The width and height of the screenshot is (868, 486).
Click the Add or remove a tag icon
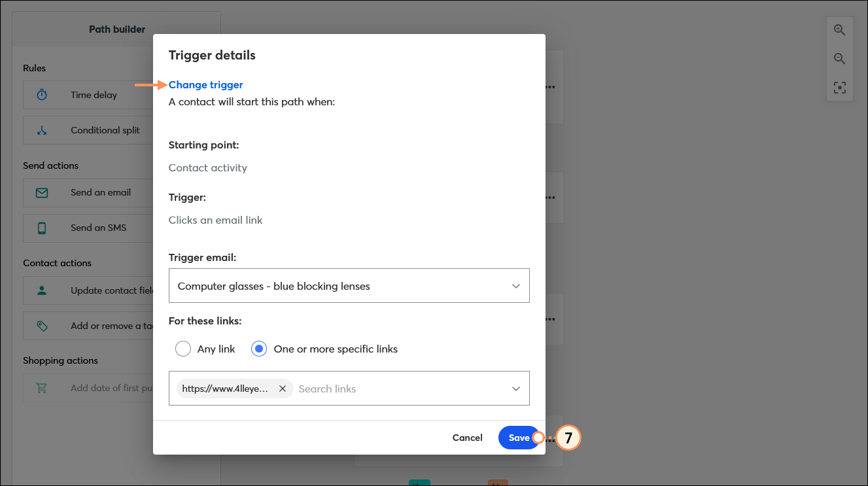coord(42,326)
